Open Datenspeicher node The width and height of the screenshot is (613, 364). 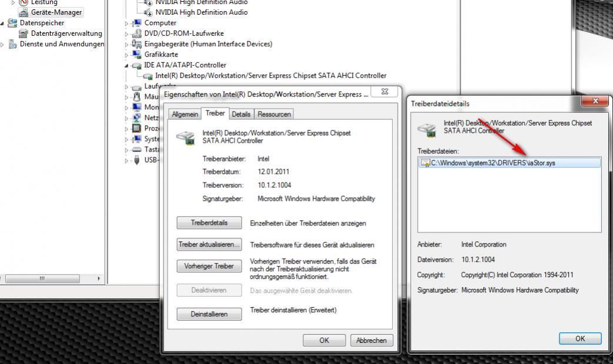(42, 23)
